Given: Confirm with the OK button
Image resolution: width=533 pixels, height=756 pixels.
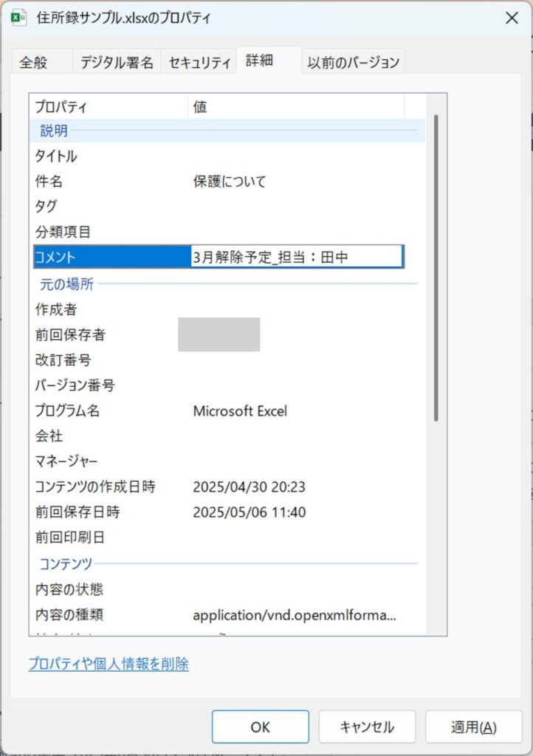Looking at the screenshot, I should [x=261, y=726].
